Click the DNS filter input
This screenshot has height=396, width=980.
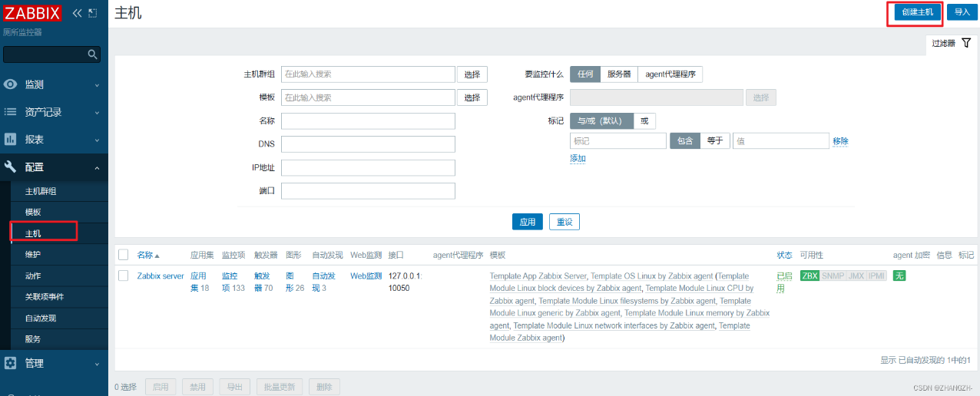(368, 144)
